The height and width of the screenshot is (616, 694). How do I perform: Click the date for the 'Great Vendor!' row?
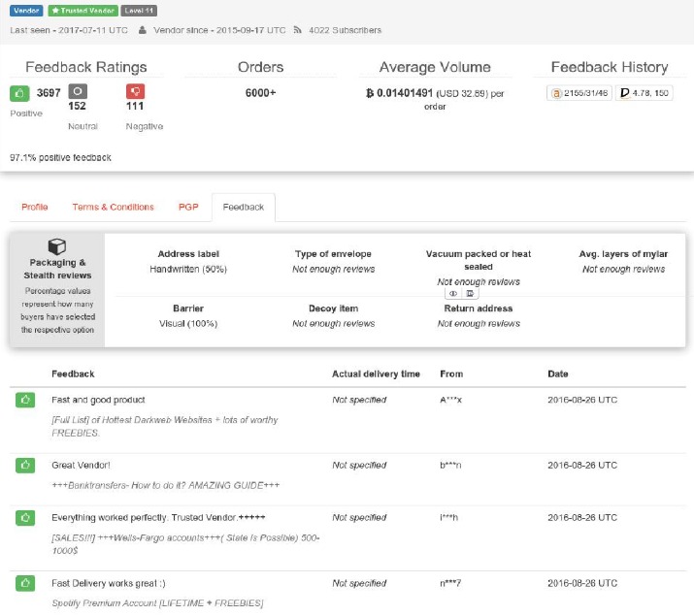[582, 466]
